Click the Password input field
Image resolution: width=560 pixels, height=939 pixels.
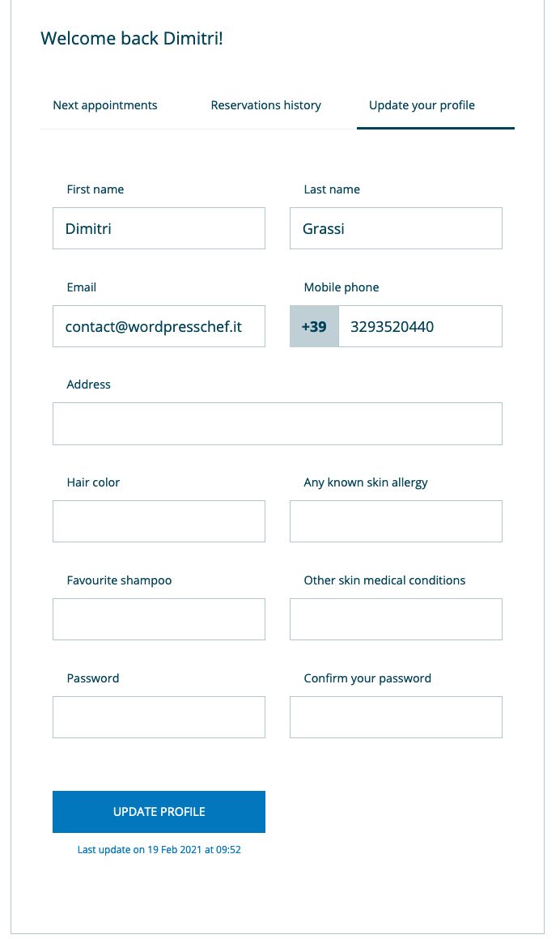159,717
